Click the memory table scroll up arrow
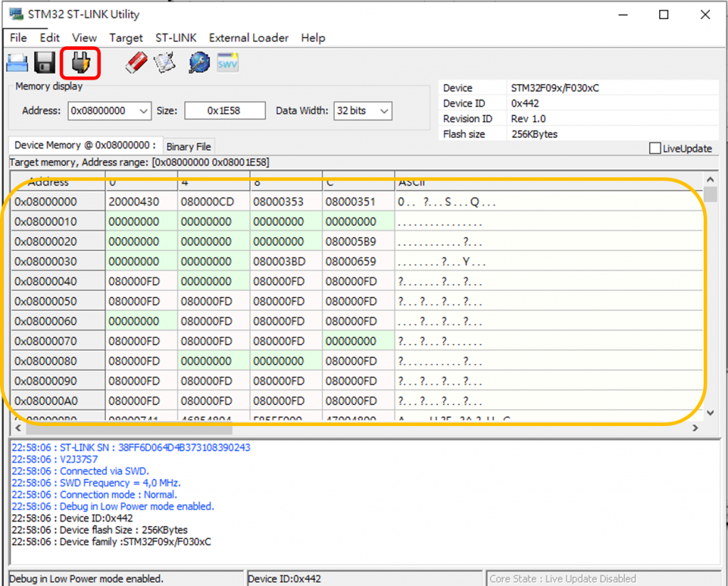Viewport: 728px width, 586px height. pyautogui.click(x=710, y=179)
